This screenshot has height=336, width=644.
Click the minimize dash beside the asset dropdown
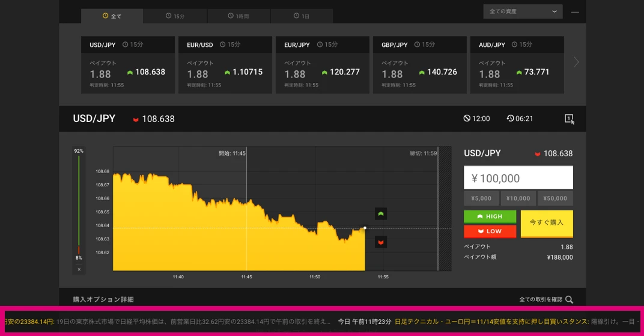click(x=576, y=12)
